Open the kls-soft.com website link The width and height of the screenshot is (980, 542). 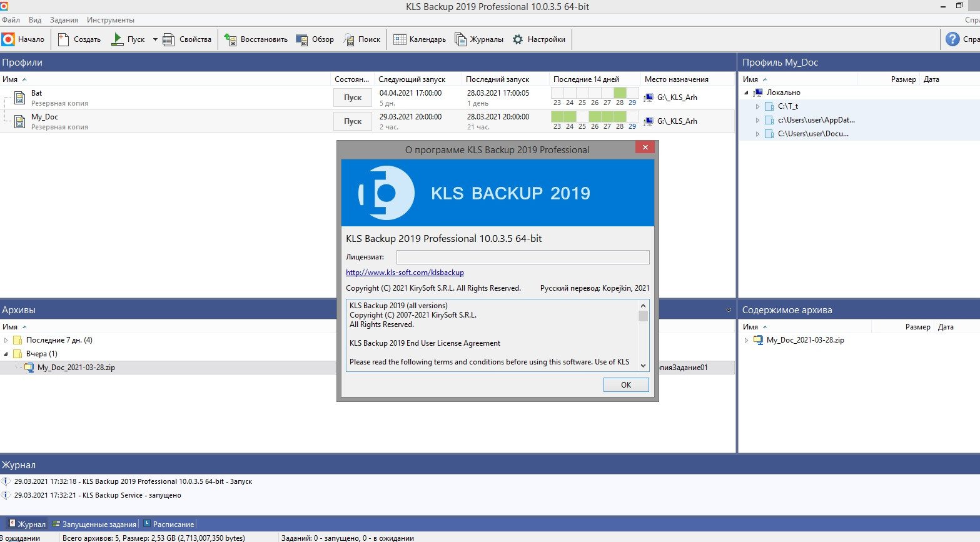pos(405,273)
